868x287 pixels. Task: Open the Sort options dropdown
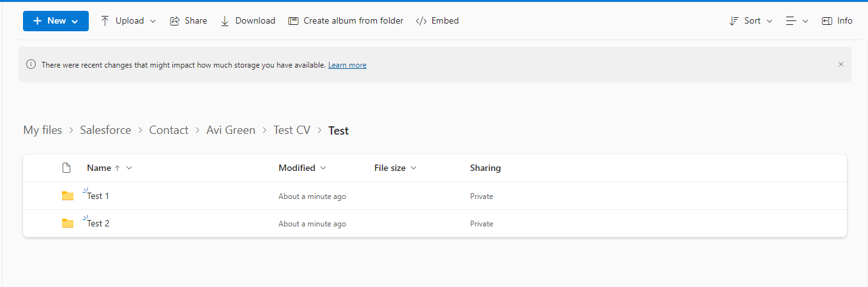(x=751, y=21)
